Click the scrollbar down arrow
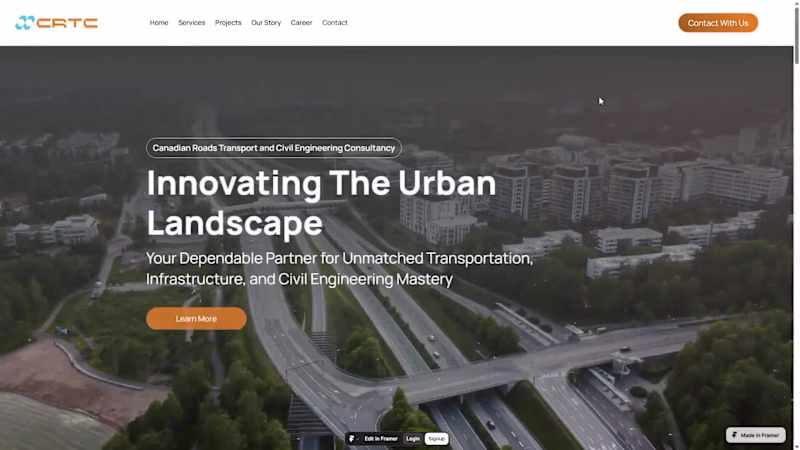800x450 pixels. [796, 447]
